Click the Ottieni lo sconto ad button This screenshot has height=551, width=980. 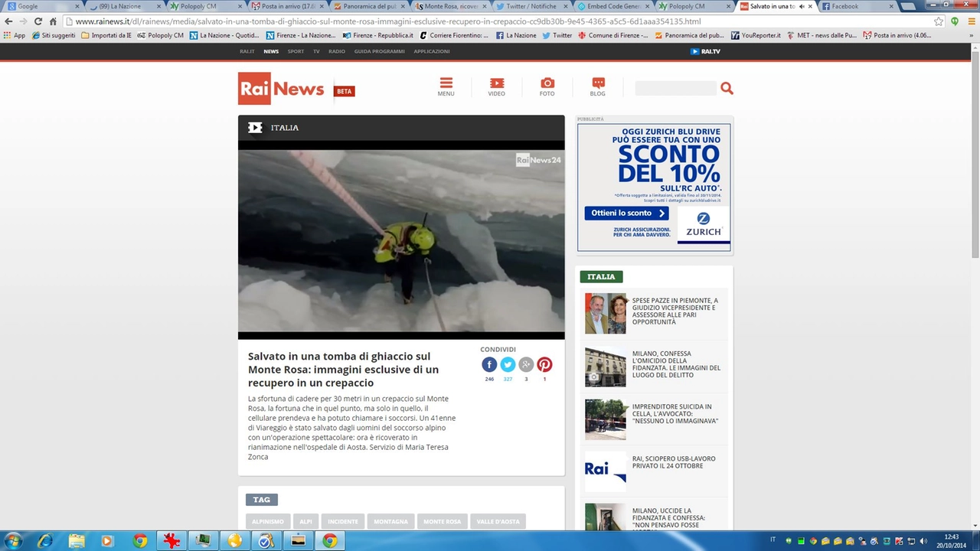click(x=626, y=214)
